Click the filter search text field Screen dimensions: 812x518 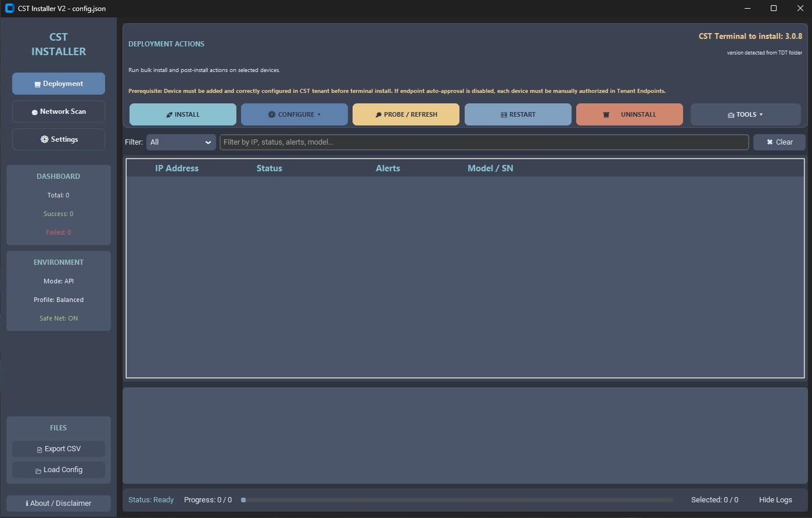[x=484, y=142]
